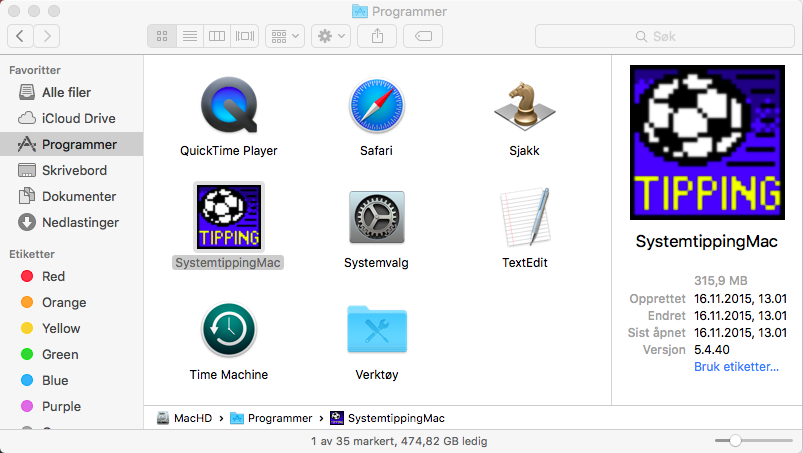The image size is (803, 453).
Task: Click Programmer folder in the path bar
Action: click(271, 418)
